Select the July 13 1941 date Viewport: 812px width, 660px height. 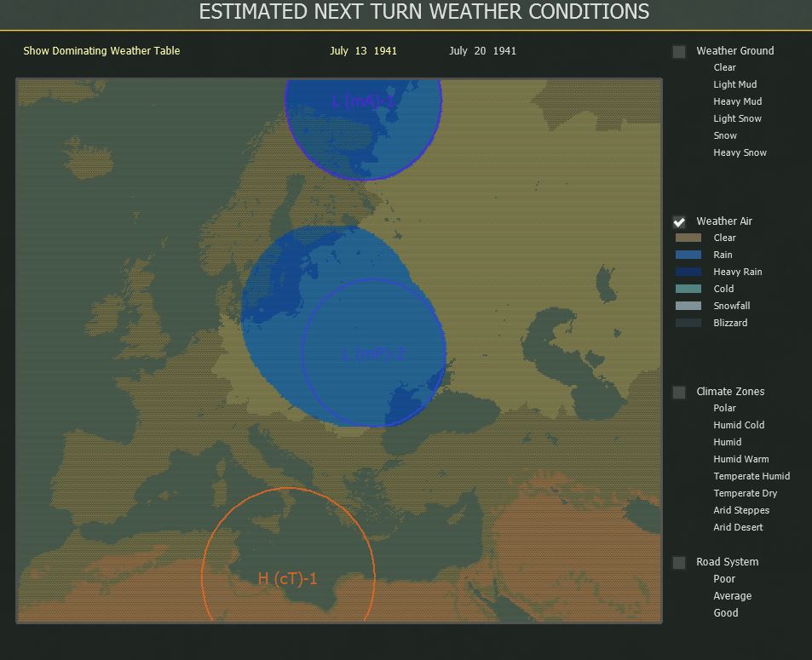[364, 51]
